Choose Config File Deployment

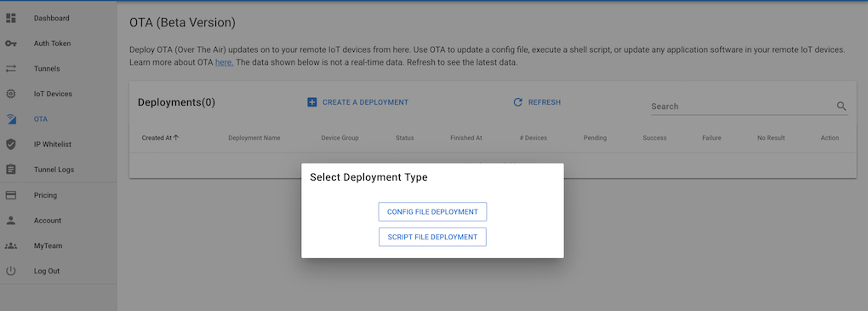432,212
